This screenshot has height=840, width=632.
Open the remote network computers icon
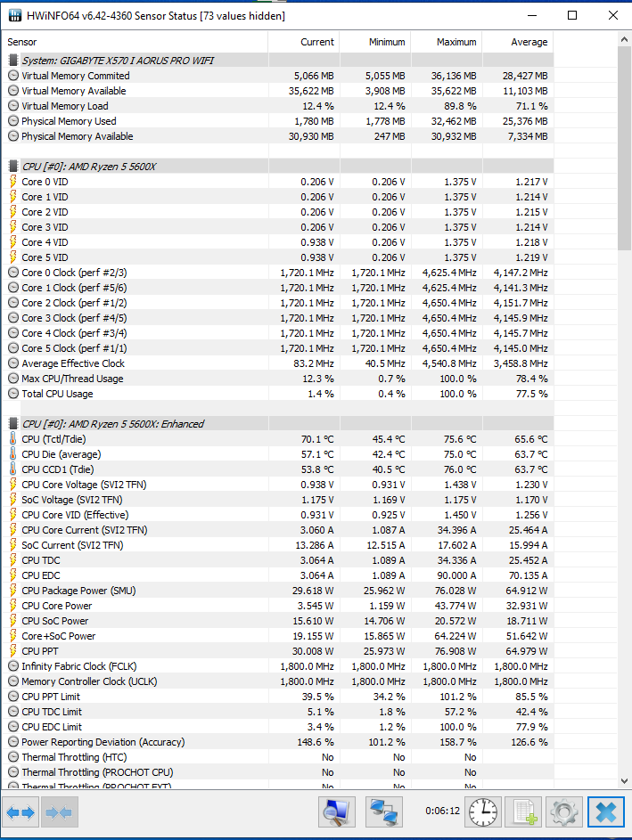coord(388,811)
